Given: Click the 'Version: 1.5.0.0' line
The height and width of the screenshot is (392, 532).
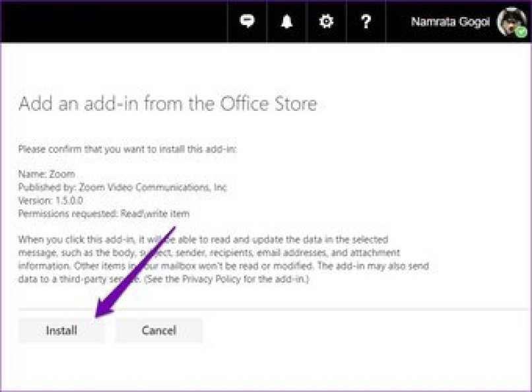Looking at the screenshot, I should pyautogui.click(x=51, y=200).
